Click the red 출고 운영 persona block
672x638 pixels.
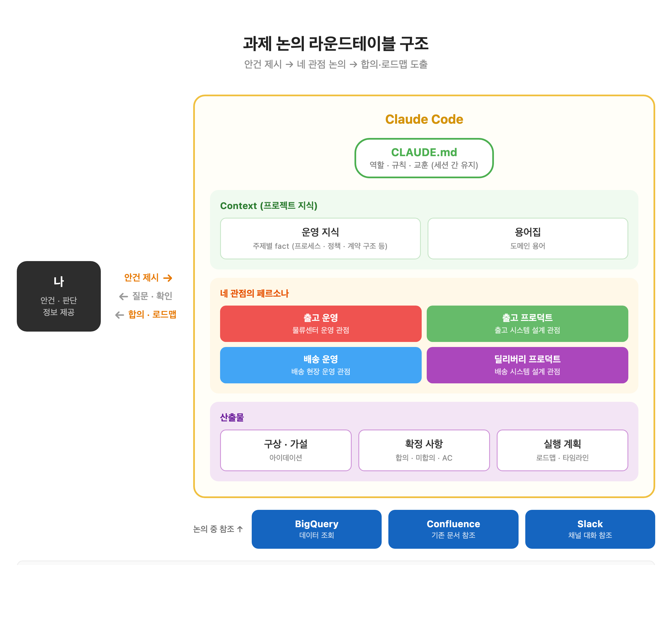tap(321, 323)
